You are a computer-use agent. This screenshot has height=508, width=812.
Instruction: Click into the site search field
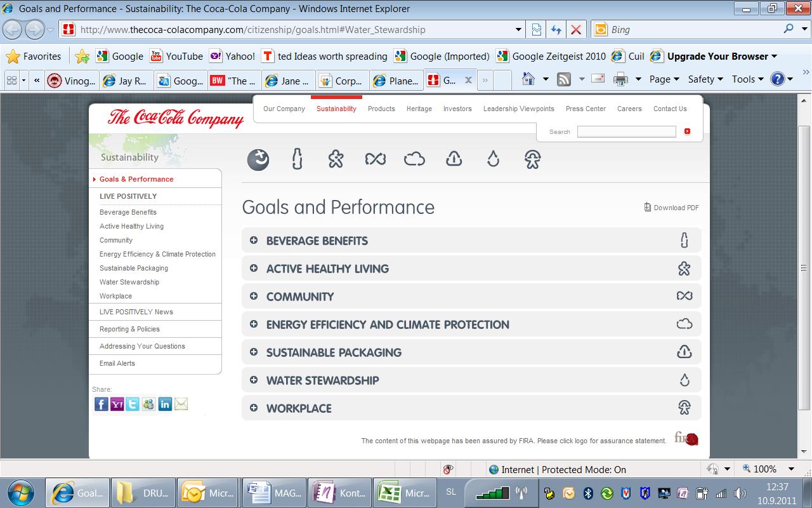pos(626,131)
